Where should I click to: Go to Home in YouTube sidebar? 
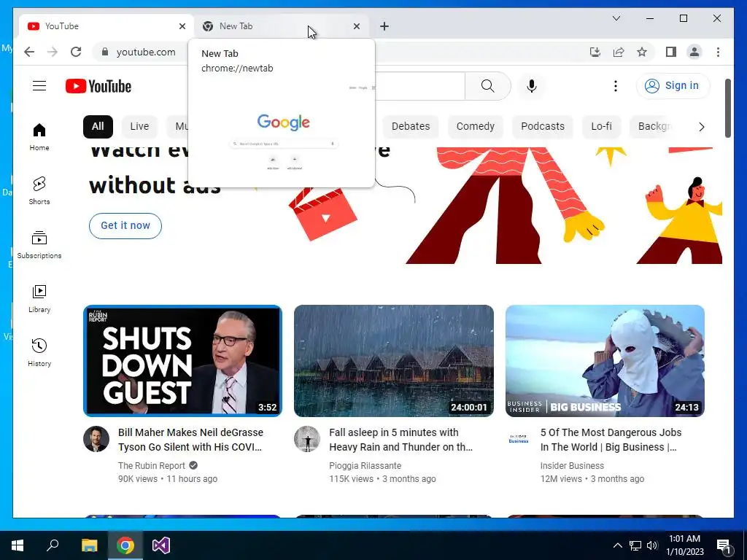pyautogui.click(x=39, y=137)
